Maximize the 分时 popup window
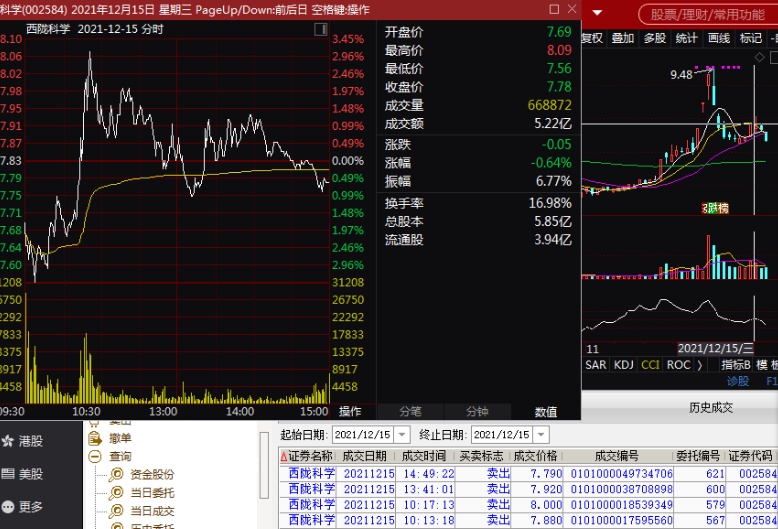This screenshot has width=778, height=529. pyautogui.click(x=554, y=9)
